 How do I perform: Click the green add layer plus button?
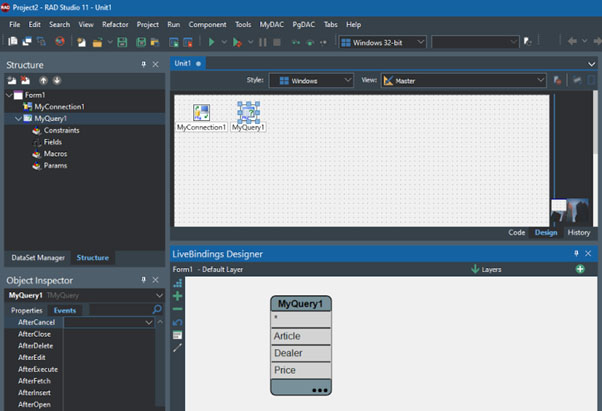(x=580, y=269)
